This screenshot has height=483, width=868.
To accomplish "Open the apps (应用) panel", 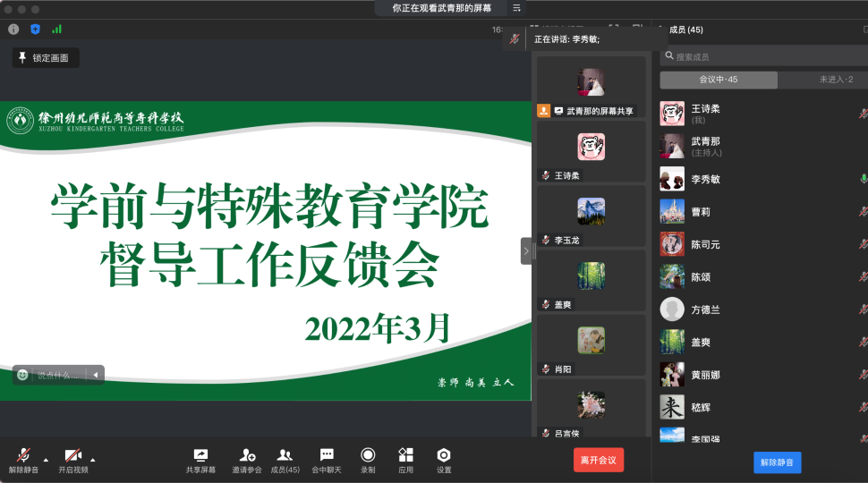I will click(405, 455).
